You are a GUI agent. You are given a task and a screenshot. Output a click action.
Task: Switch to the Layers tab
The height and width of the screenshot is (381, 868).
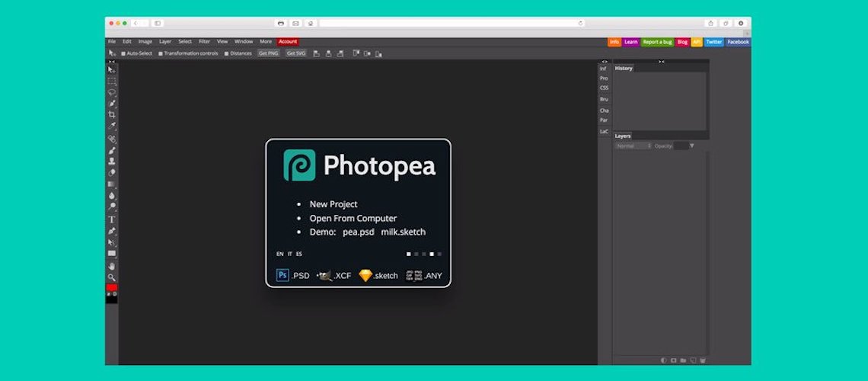click(x=623, y=136)
